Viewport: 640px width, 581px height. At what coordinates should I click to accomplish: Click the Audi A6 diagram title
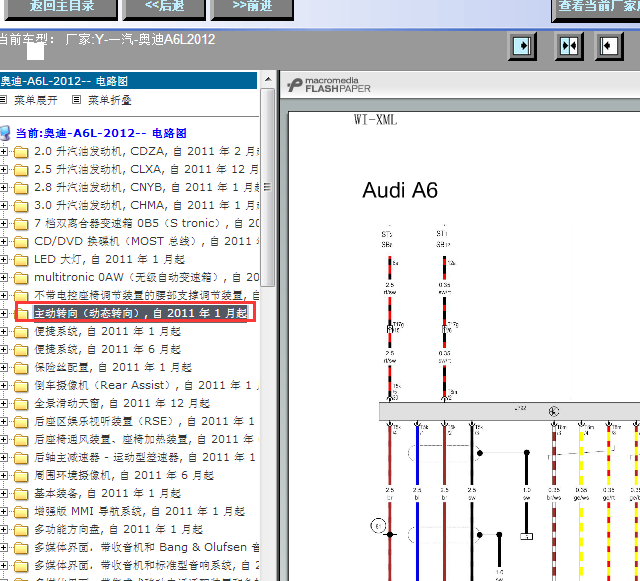pos(400,190)
